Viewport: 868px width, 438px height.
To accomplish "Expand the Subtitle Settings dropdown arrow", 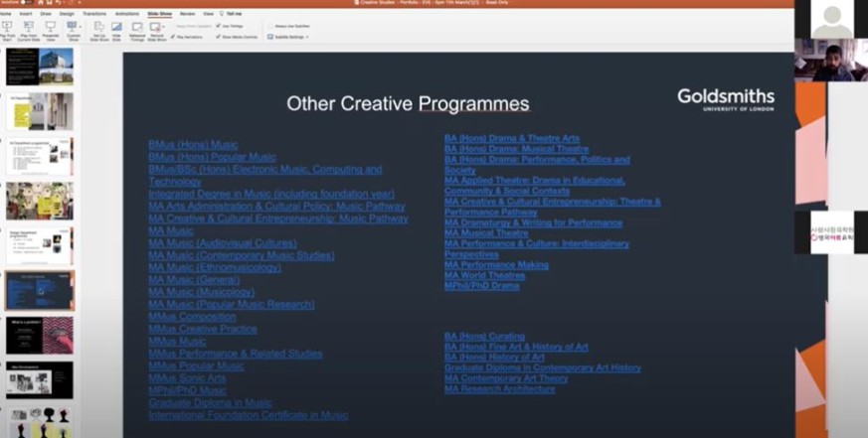I will click(307, 37).
